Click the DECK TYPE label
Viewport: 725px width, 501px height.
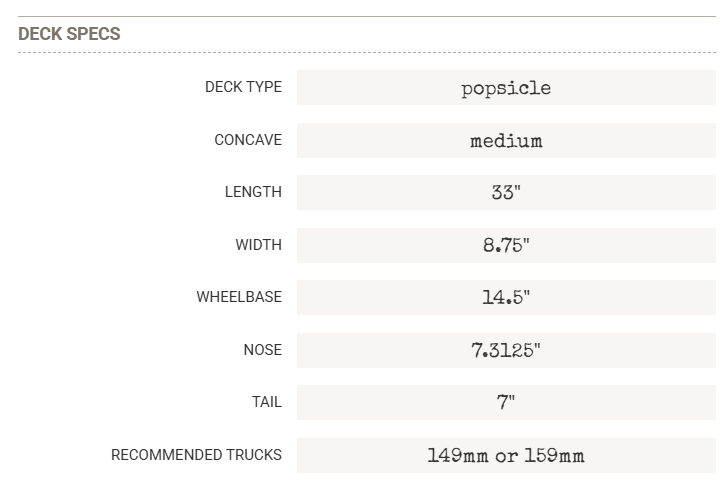tap(243, 87)
